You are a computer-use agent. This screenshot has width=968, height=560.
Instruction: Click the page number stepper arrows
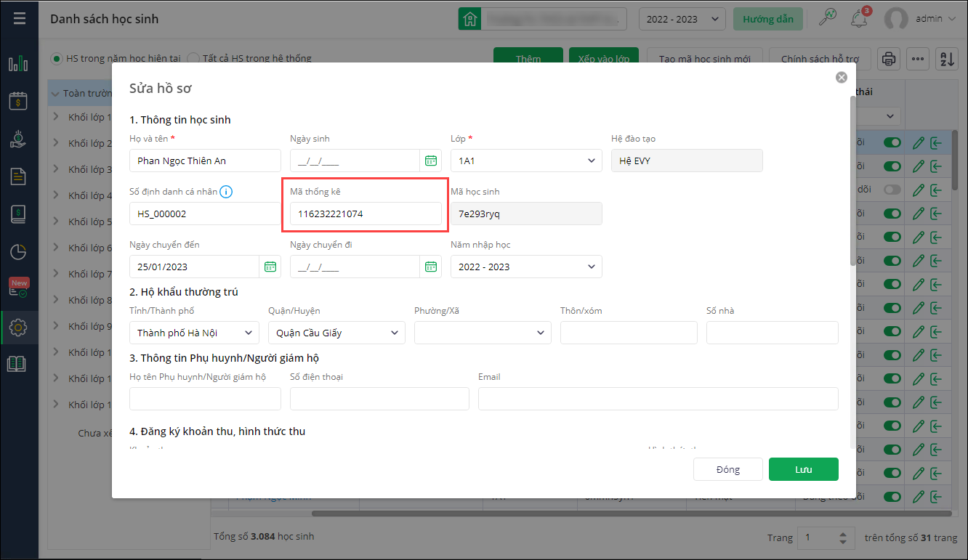(843, 538)
